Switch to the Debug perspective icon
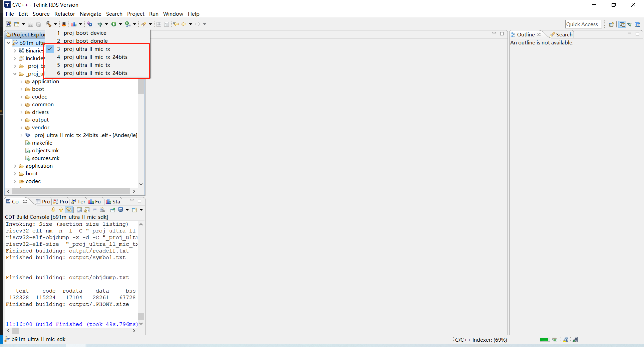 (x=630, y=24)
